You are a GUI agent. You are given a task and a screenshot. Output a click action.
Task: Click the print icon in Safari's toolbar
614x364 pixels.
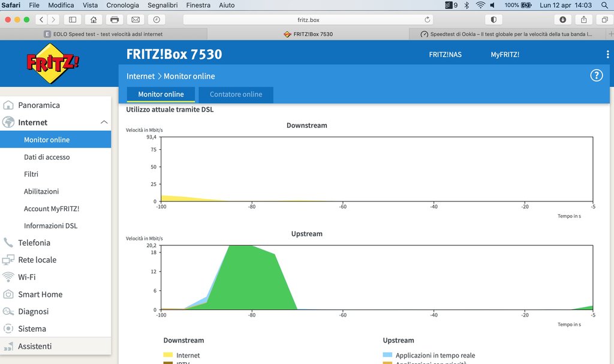click(115, 20)
